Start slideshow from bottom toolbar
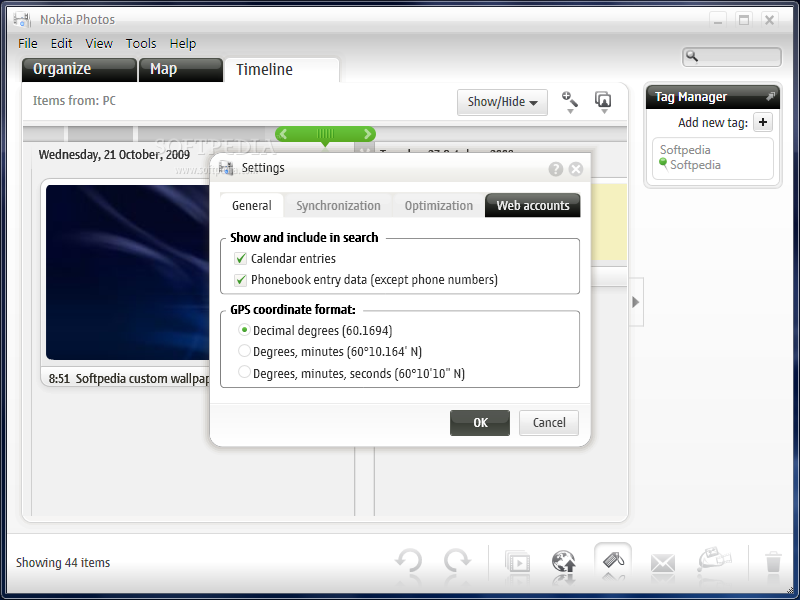 tap(517, 563)
